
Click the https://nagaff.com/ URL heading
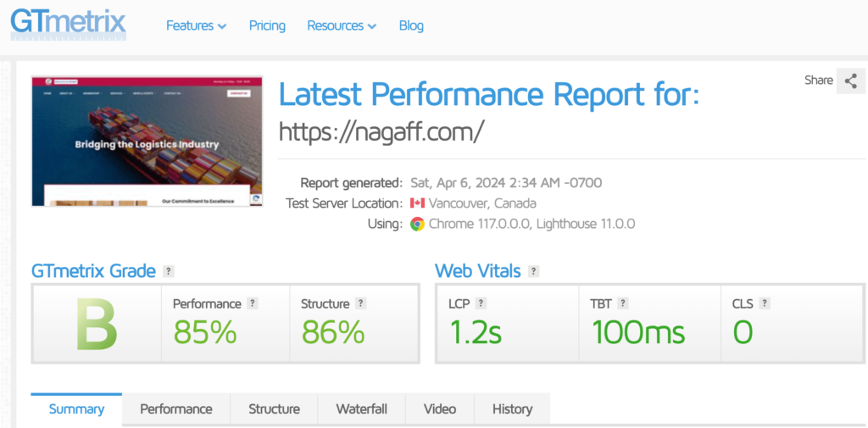[x=381, y=131]
